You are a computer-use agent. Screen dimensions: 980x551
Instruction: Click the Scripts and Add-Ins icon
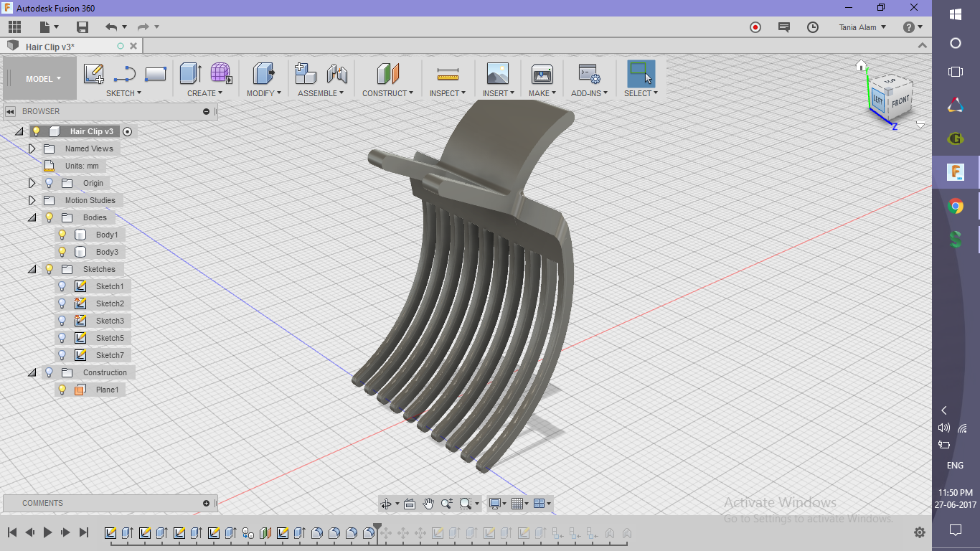point(589,73)
